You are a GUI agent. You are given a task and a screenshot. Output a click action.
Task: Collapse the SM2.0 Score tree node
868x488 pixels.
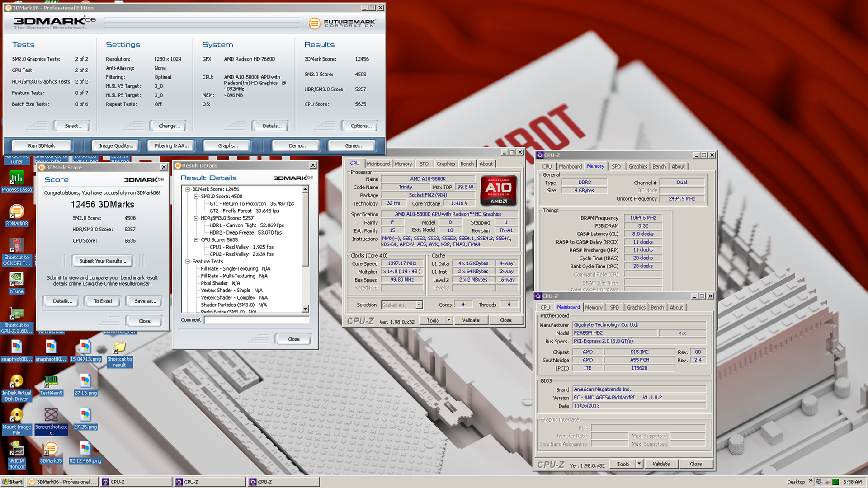tap(196, 197)
